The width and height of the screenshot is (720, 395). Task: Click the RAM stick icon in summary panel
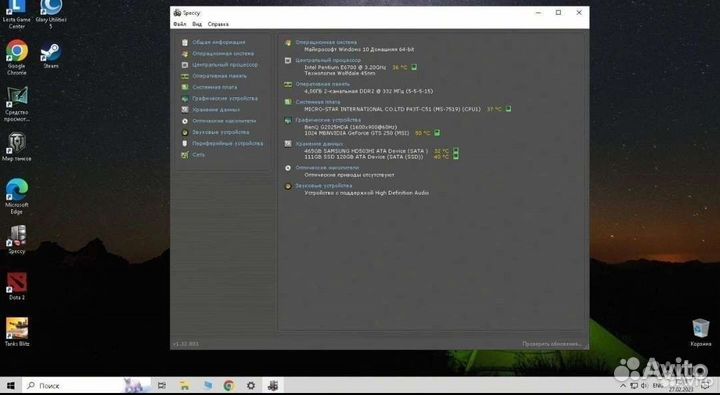pyautogui.click(x=288, y=85)
